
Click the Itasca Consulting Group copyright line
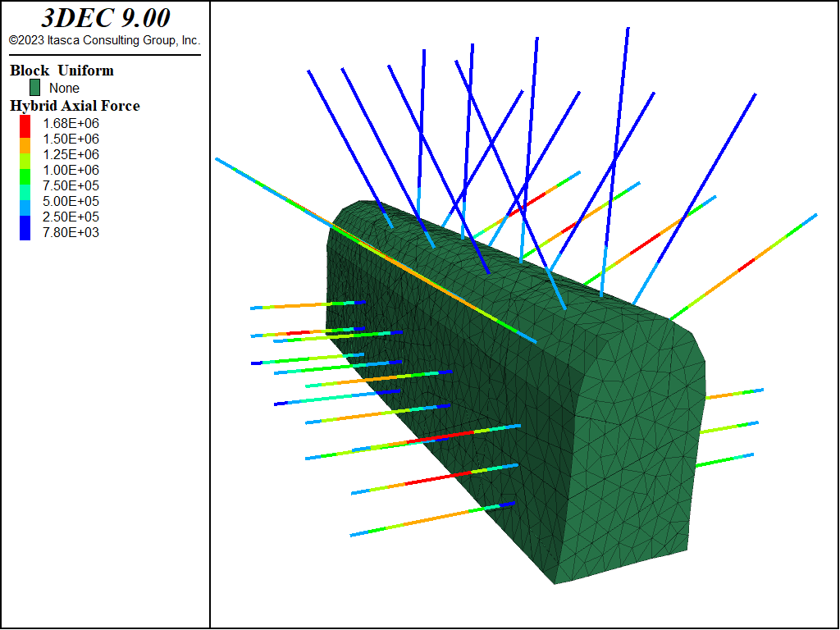coord(104,40)
